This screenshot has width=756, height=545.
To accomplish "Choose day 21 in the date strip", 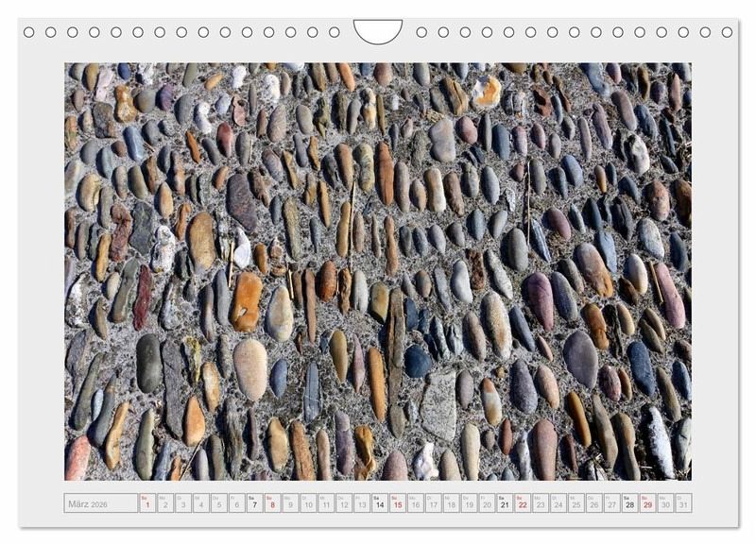I will (505, 503).
